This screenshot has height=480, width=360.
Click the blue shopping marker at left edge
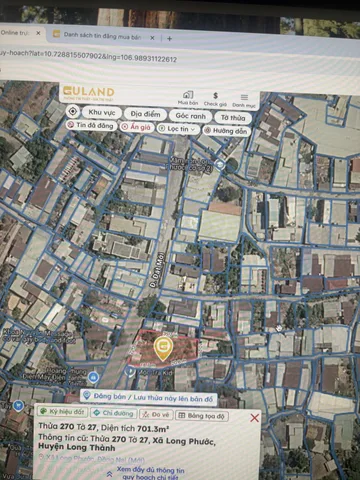pos(18,406)
